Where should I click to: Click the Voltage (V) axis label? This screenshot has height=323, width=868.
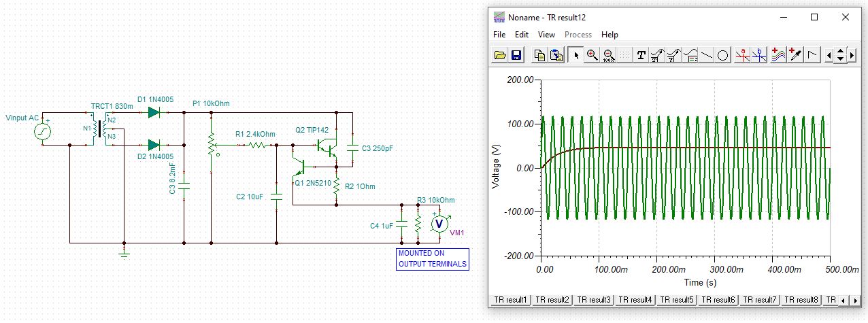click(x=496, y=167)
